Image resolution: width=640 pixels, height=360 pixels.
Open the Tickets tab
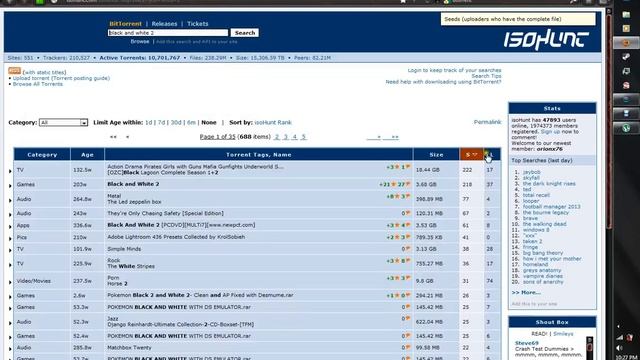[198, 24]
